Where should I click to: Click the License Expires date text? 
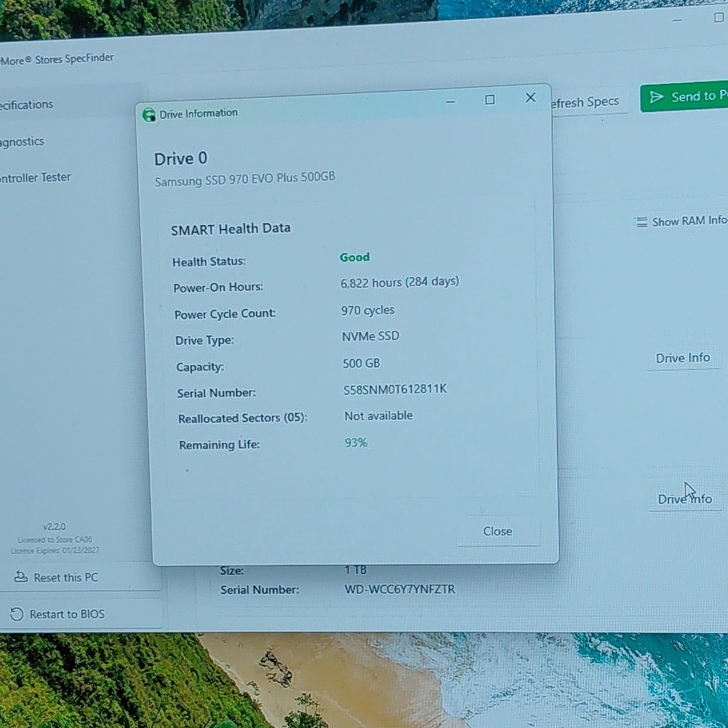point(55,550)
